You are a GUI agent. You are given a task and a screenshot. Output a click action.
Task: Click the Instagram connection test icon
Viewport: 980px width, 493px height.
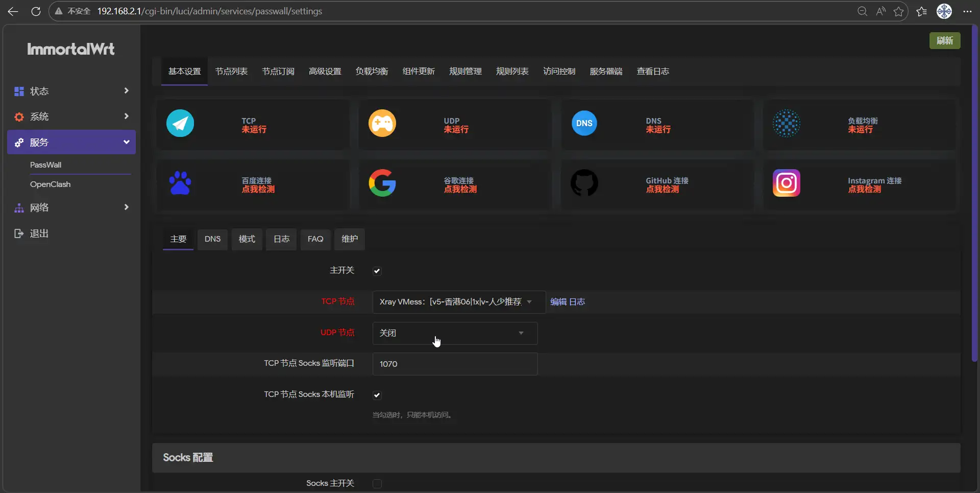point(786,183)
